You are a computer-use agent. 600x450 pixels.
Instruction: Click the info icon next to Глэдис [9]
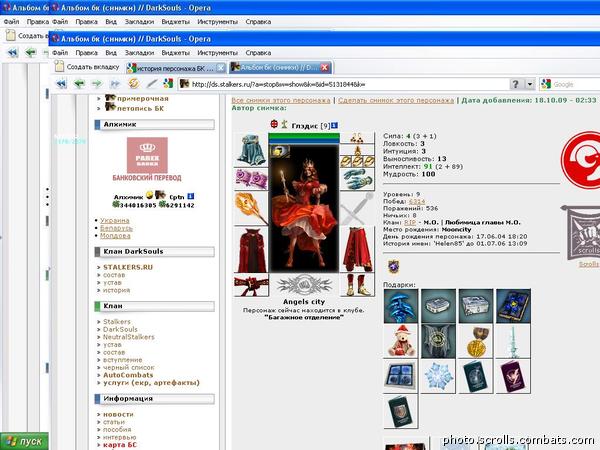(334, 125)
